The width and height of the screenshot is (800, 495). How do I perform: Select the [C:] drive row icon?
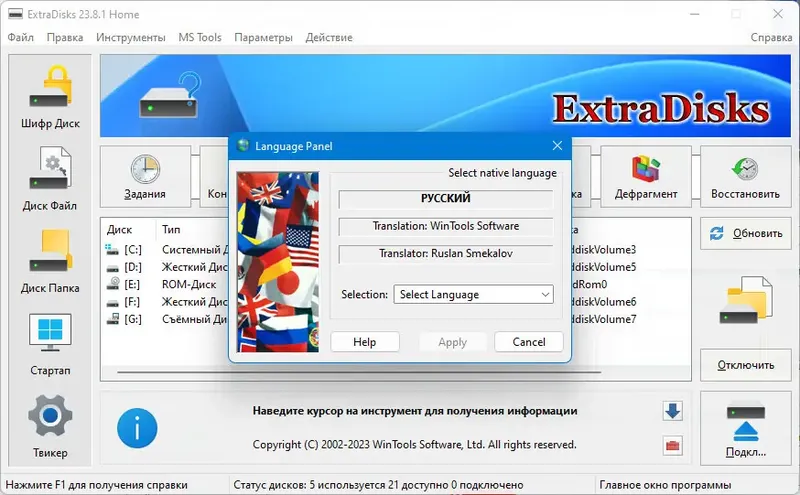point(112,249)
